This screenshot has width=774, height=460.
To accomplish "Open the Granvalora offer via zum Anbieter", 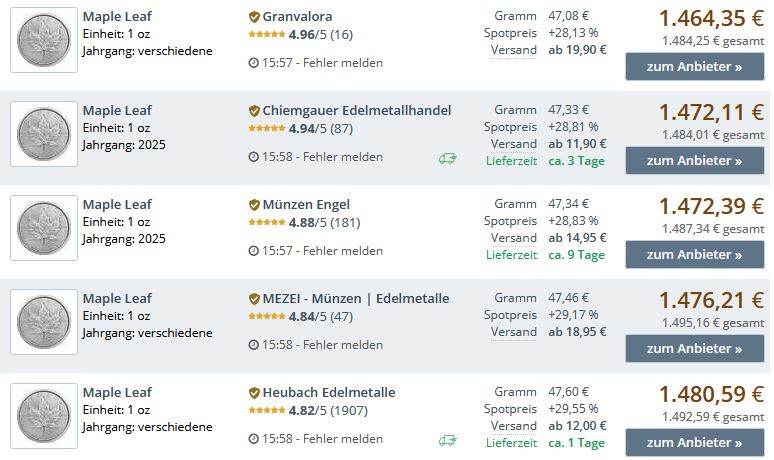I will click(x=694, y=67).
